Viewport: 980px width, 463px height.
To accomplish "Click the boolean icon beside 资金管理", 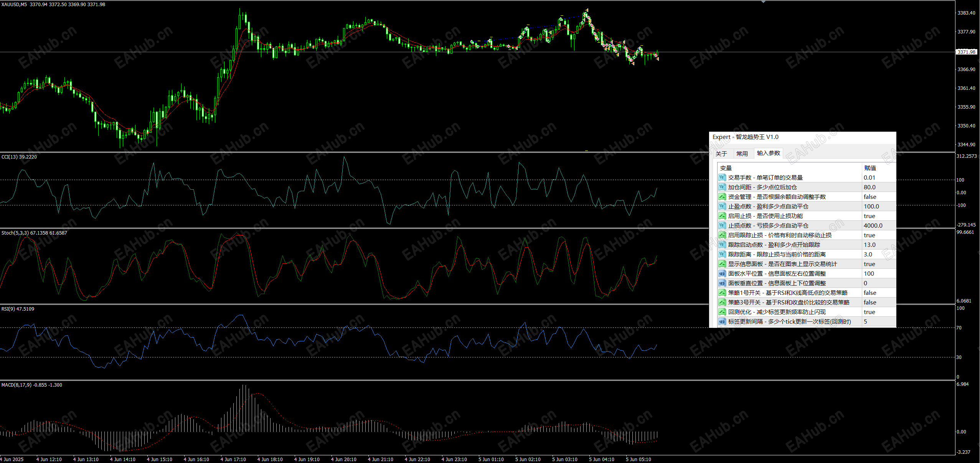I will 722,197.
